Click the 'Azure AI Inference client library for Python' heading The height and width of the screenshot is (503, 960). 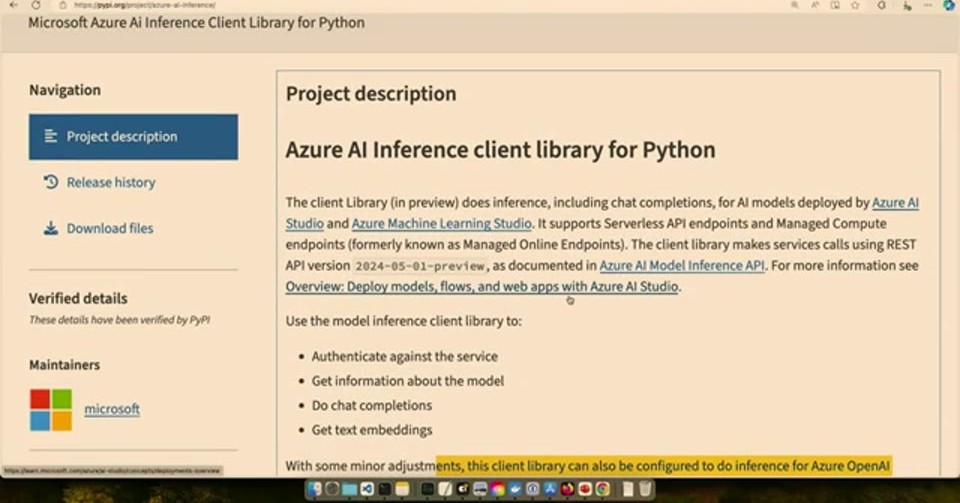[x=500, y=150]
